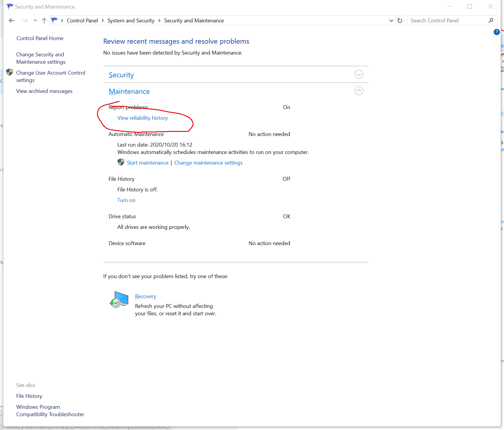The height and width of the screenshot is (430, 504).
Task: Expand the Security section chevron
Action: pyautogui.click(x=359, y=74)
